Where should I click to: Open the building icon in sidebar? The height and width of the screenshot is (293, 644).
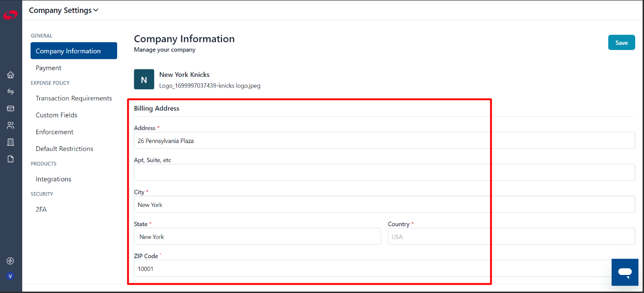click(x=11, y=142)
